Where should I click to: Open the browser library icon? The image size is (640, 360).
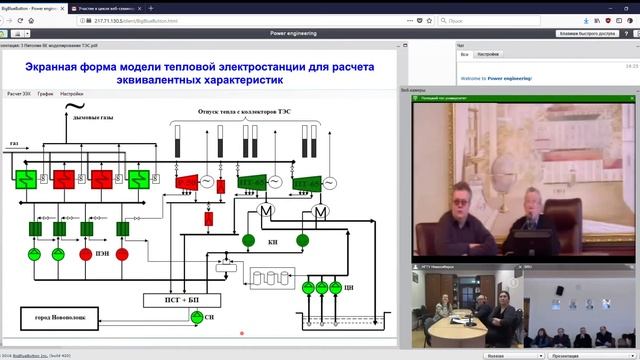pyautogui.click(x=597, y=20)
